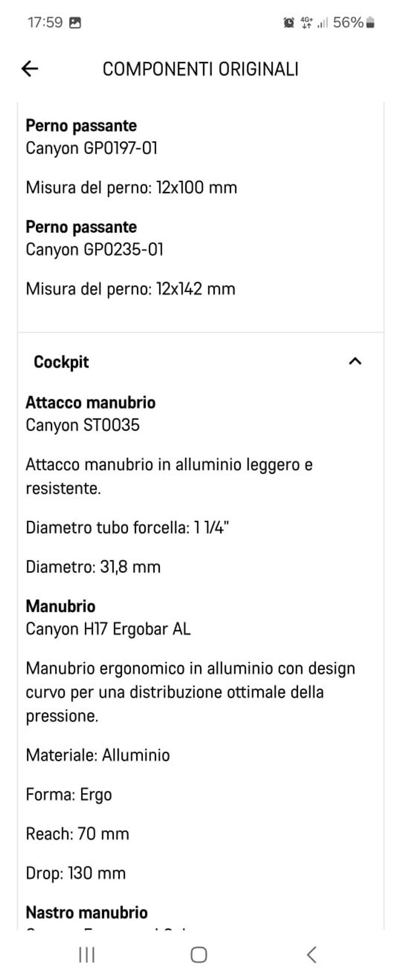Tap the Manubrio heading
Image resolution: width=401 pixels, height=980 pixels.
click(60, 606)
